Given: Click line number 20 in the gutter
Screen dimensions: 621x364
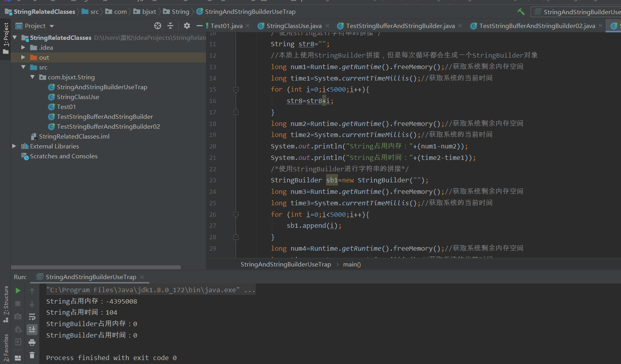Looking at the screenshot, I should [x=213, y=146].
